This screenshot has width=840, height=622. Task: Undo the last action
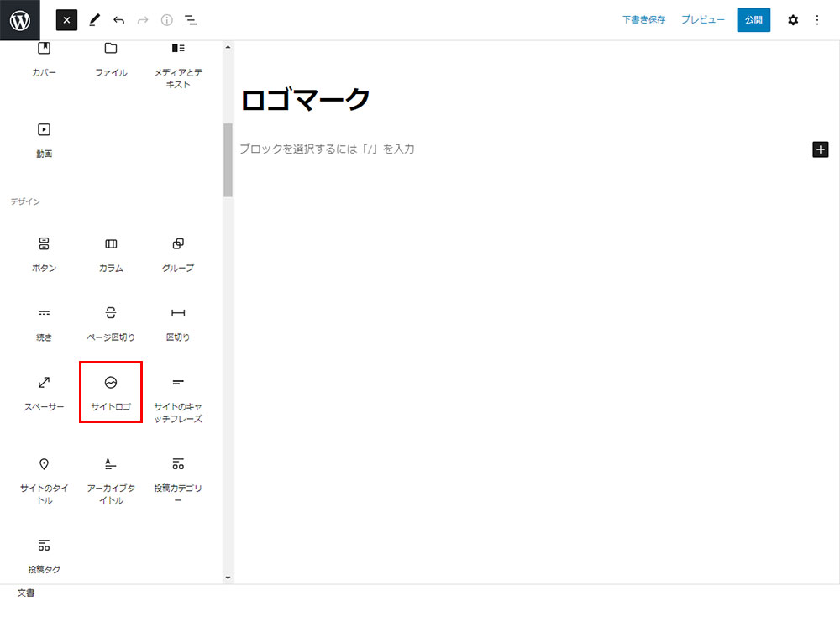coord(118,20)
